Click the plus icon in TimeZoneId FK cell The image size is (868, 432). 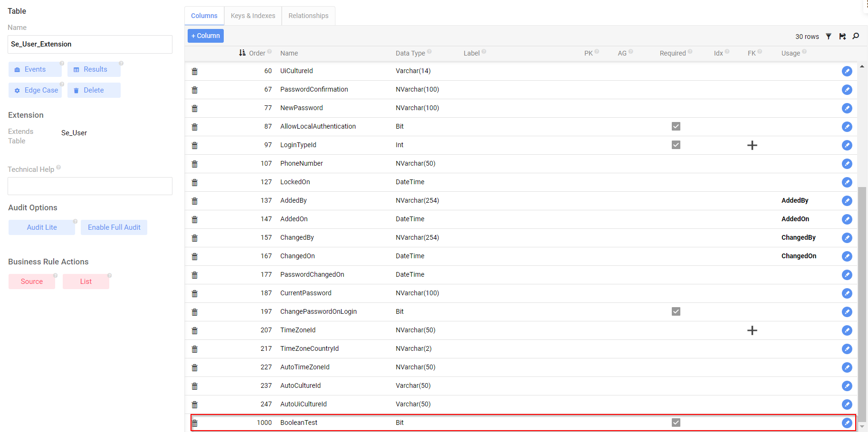(x=752, y=330)
